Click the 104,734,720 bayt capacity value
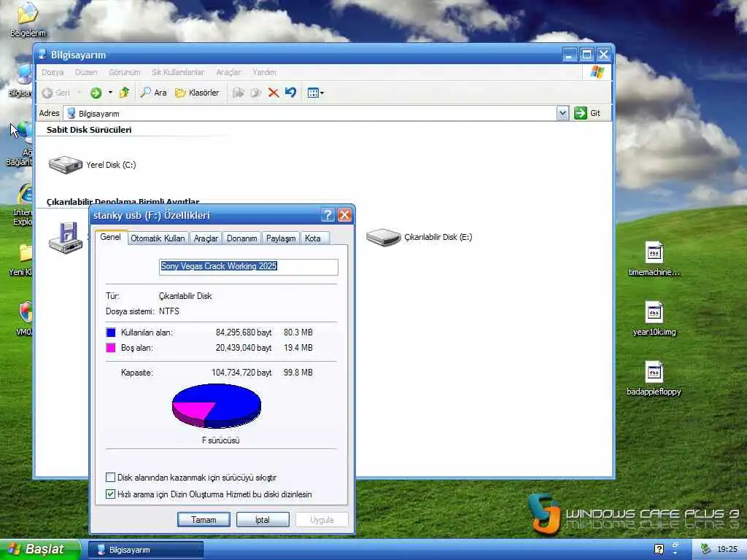747x560 pixels. (x=241, y=373)
